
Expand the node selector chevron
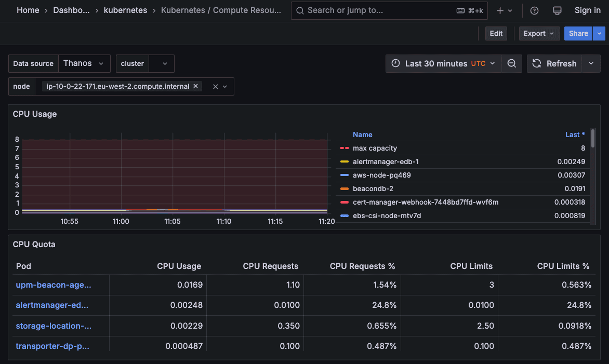pyautogui.click(x=225, y=87)
